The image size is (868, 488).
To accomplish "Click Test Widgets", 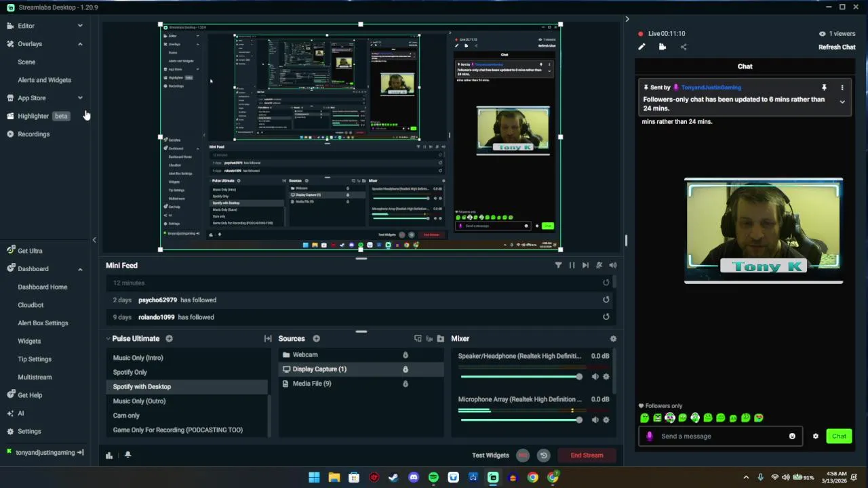I will (x=490, y=455).
